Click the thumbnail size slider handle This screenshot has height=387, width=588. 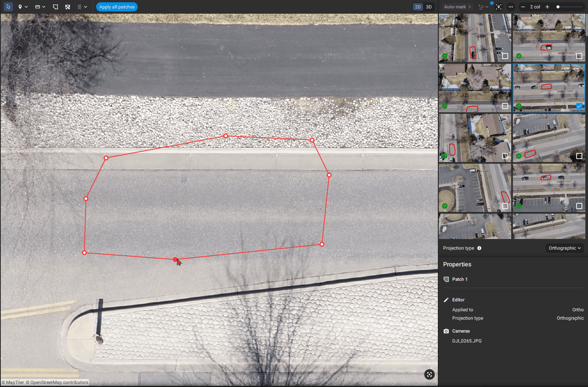coord(558,7)
